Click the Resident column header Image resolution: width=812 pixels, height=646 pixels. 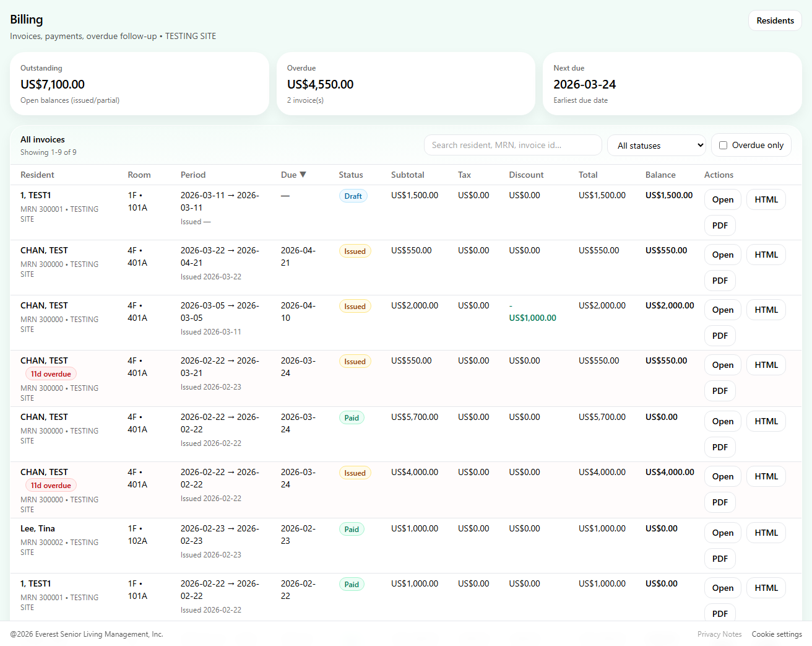pyautogui.click(x=37, y=175)
